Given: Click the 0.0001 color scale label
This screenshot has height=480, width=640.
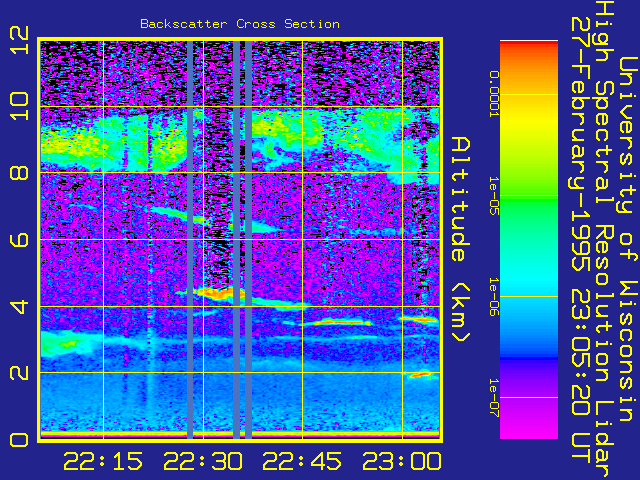Looking at the screenshot, I should click(x=494, y=94).
